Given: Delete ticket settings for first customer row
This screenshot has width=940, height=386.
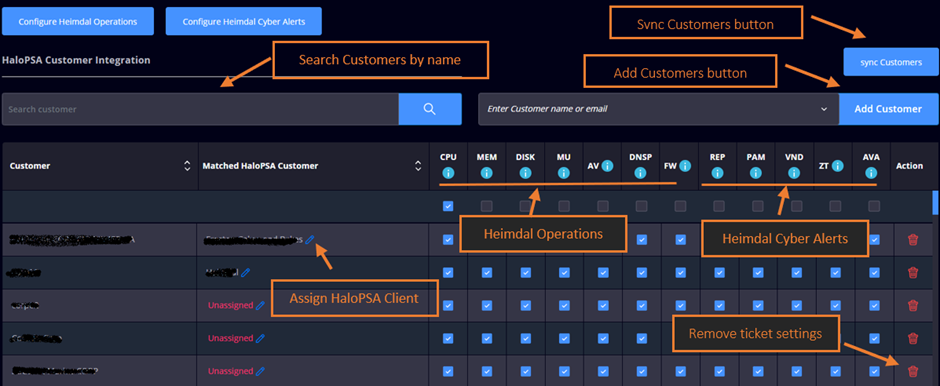Looking at the screenshot, I should [x=913, y=240].
